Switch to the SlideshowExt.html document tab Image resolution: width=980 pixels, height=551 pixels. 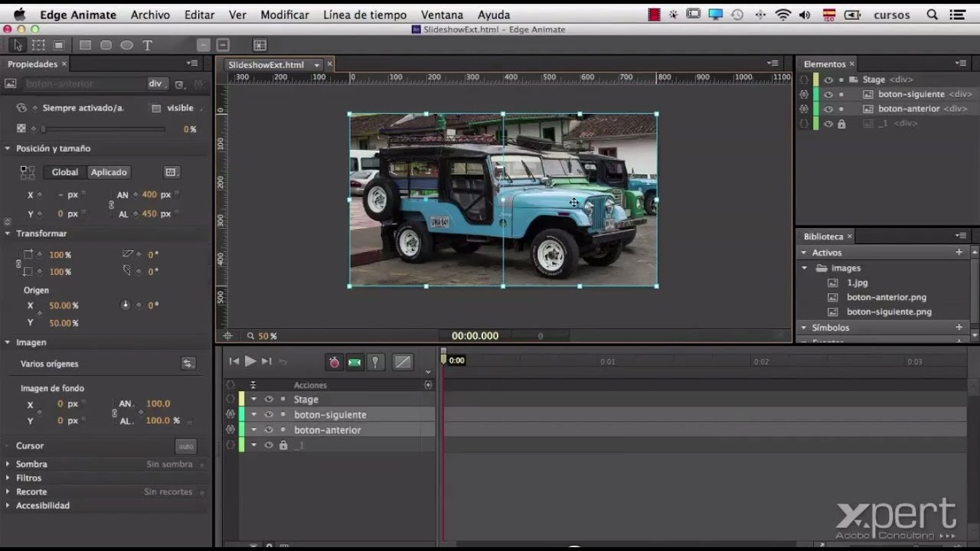point(266,65)
